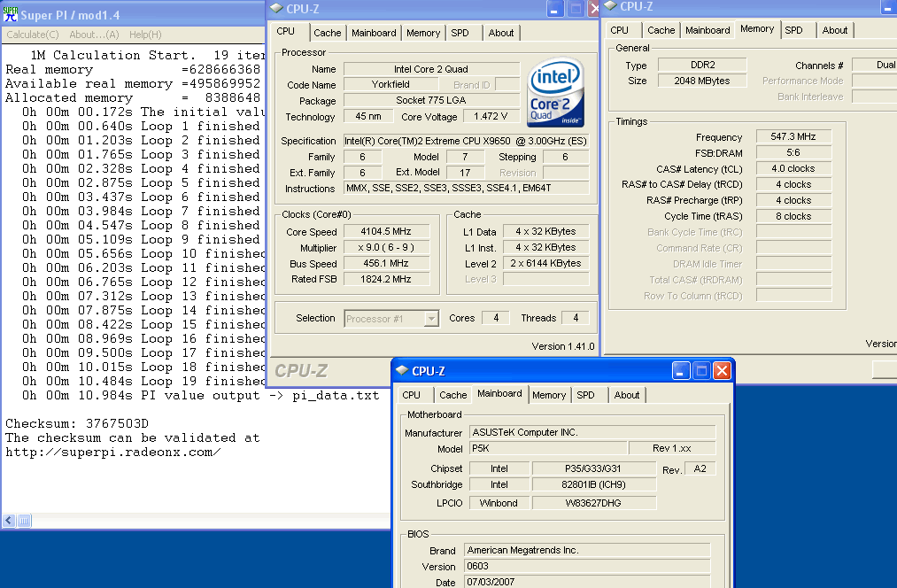The image size is (897, 588).
Task: Switch to the Memory tab in the Processor CPU-Z window
Action: (x=423, y=33)
